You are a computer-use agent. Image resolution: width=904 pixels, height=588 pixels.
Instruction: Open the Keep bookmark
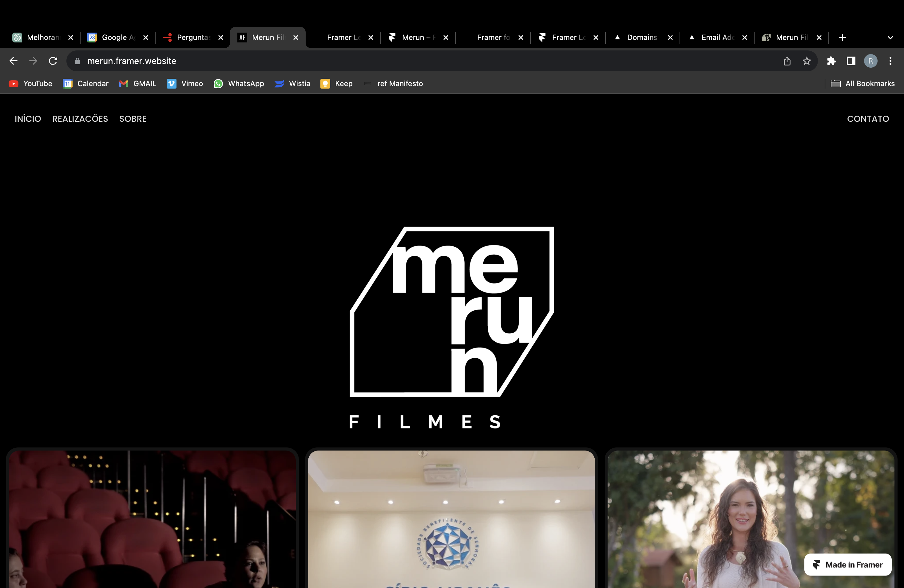coord(336,84)
